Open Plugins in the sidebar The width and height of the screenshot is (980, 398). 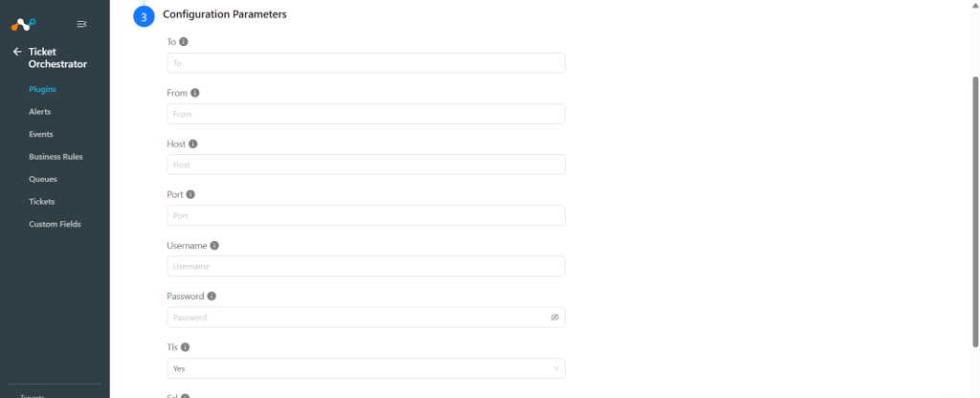pyautogui.click(x=42, y=89)
